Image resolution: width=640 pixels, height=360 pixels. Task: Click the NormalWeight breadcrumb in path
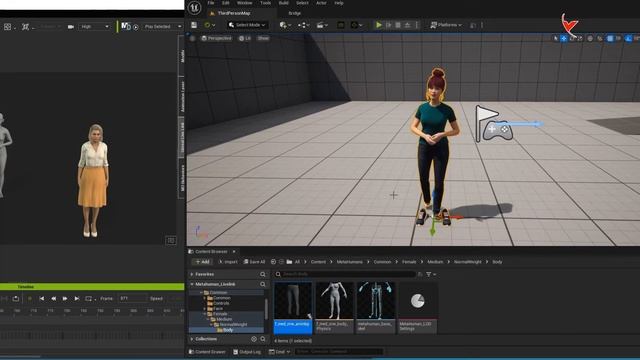pyautogui.click(x=468, y=262)
